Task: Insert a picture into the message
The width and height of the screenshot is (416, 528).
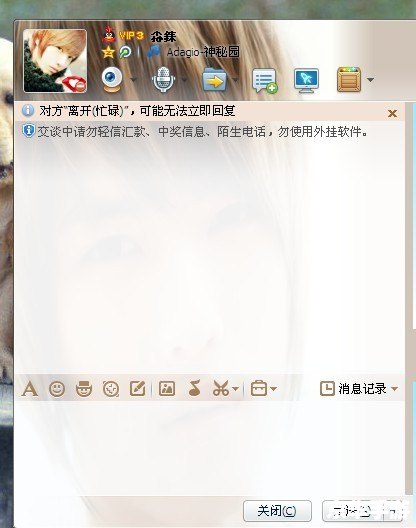Action: click(167, 389)
